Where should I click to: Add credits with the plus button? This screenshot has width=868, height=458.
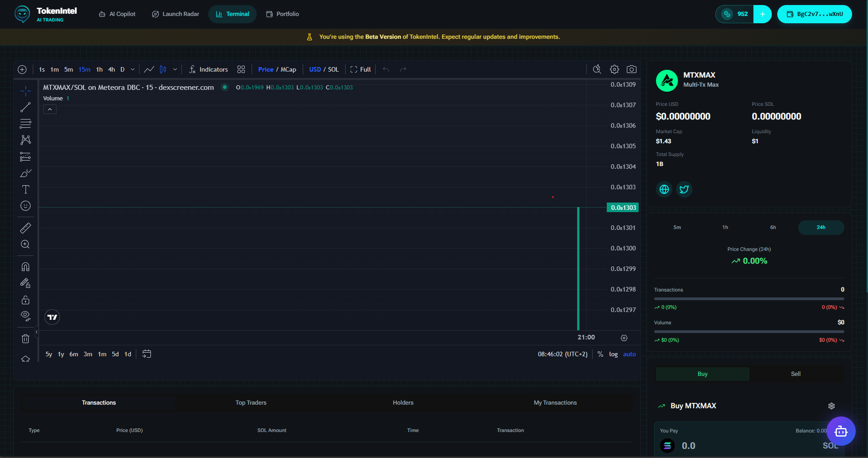click(x=762, y=14)
